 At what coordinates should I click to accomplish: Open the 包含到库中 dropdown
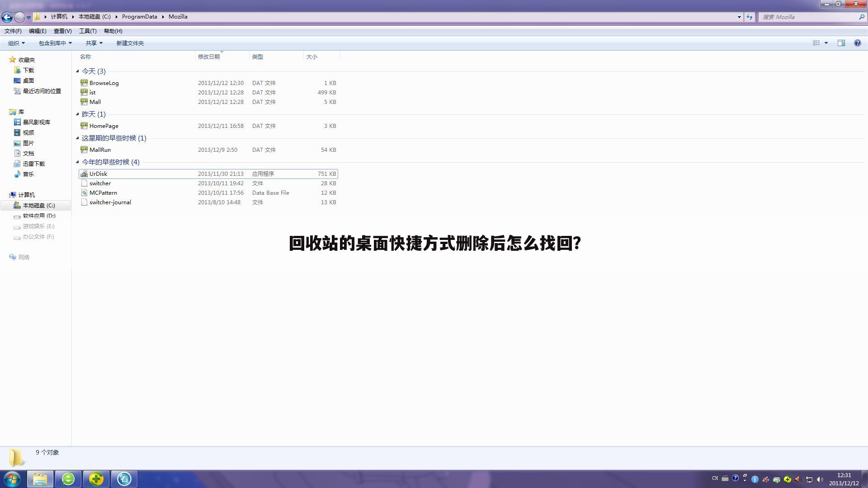tap(55, 43)
